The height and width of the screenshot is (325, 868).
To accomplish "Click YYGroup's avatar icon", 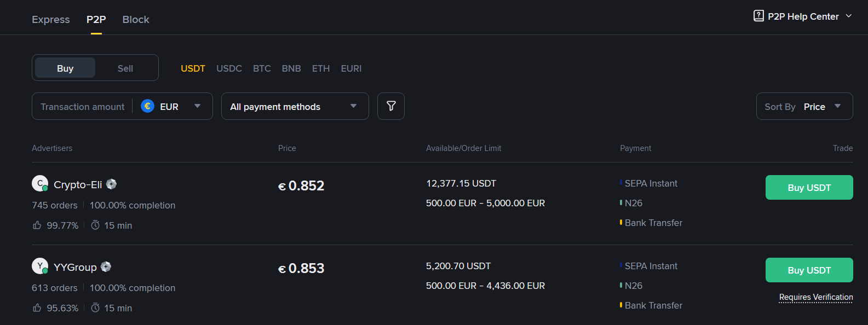I will (39, 266).
